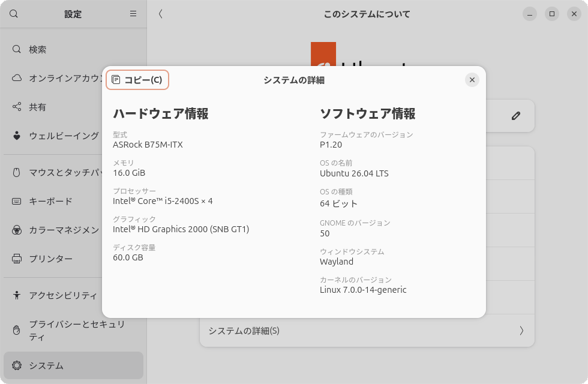Viewport: 588px width, 384px height.
Task: Click the pencil edit icon near Ubuntu name
Action: [515, 115]
